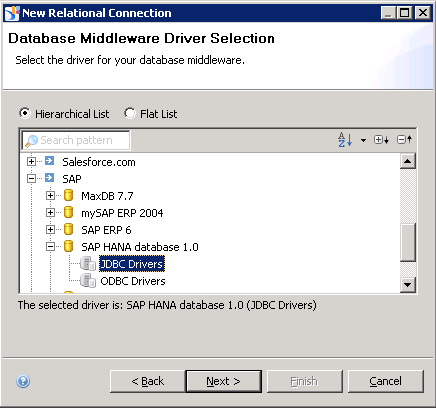Click the A-Z sort icon
436x408 pixels.
[345, 140]
